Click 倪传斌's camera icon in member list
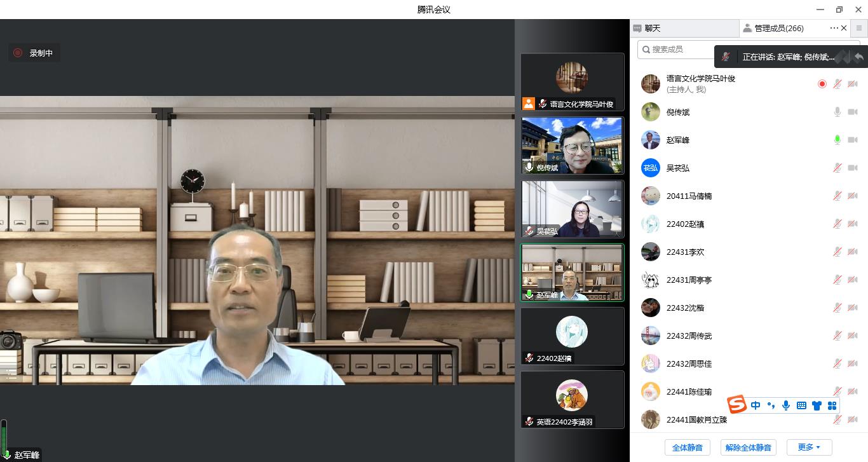868x462 pixels. click(x=853, y=112)
